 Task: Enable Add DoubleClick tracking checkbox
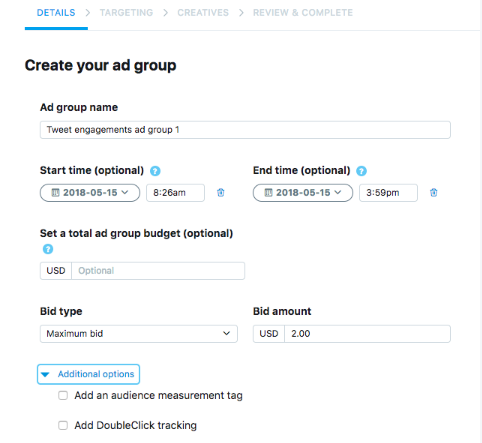click(63, 426)
